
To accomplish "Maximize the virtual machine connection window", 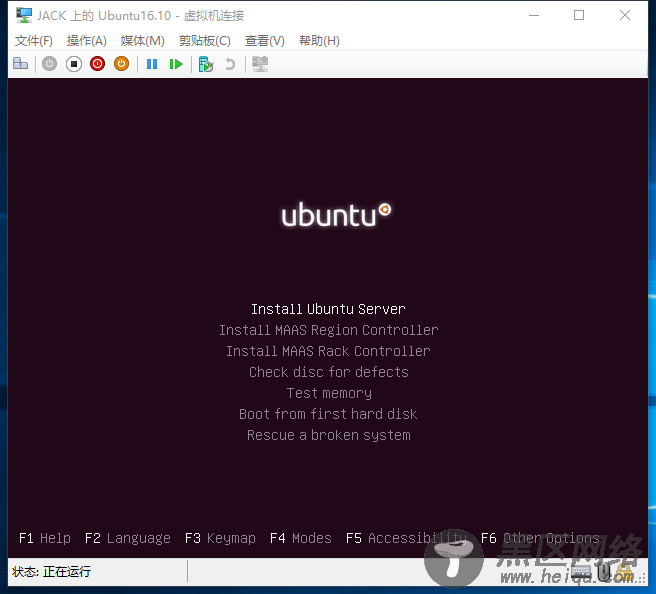I will [579, 15].
